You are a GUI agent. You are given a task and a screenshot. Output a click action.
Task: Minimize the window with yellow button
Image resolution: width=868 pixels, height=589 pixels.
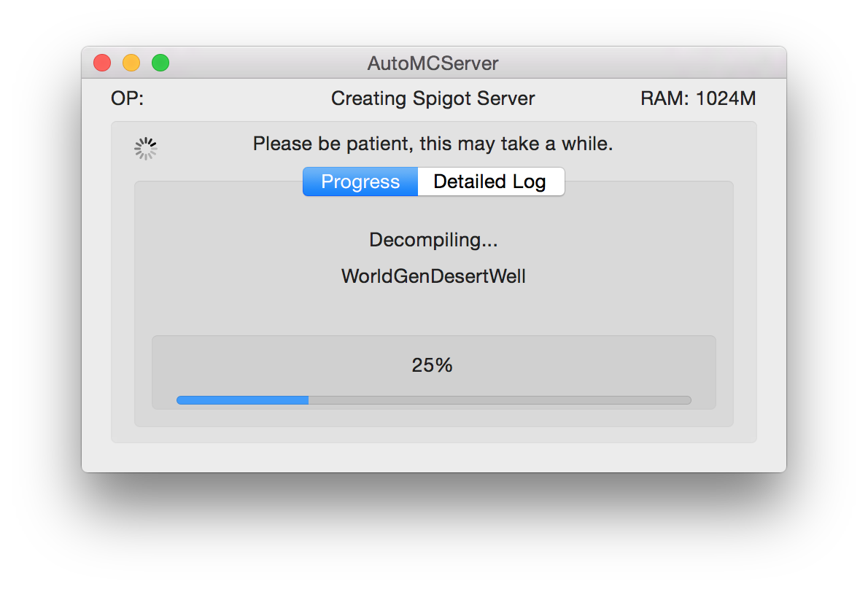(131, 63)
